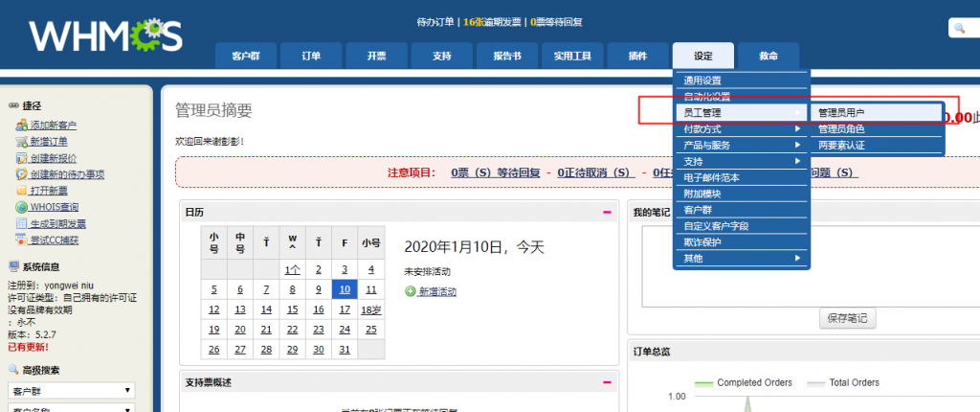The image size is (980, 412).
Task: Click the 待办订单 header link
Action: [435, 22]
